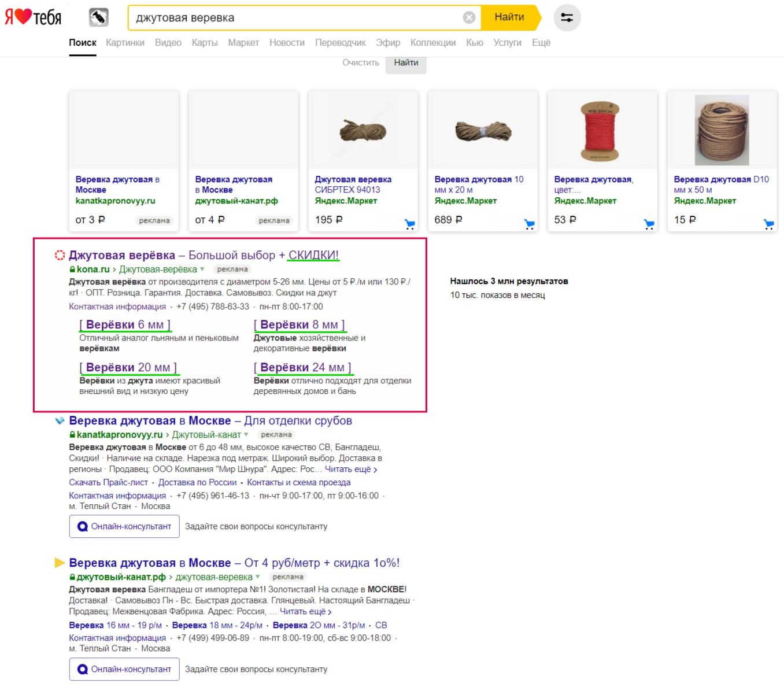Add the 195 ₽ СИБРТЕХ rope to cart

coord(410,224)
